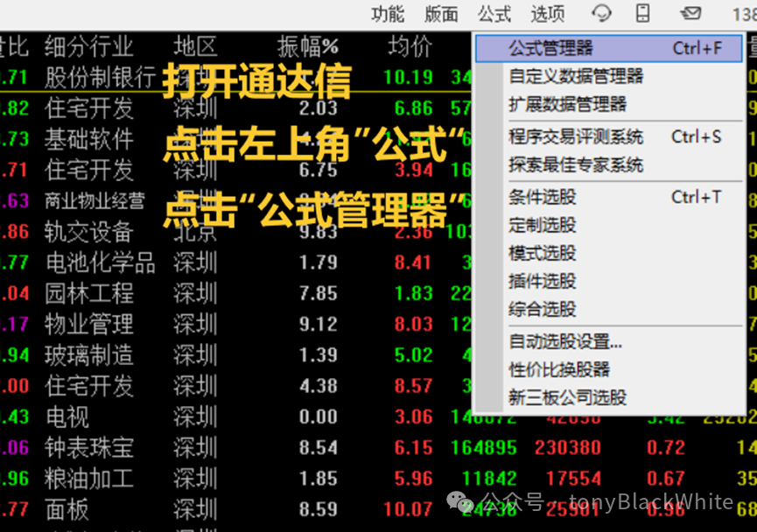Image resolution: width=757 pixels, height=532 pixels.
Task: Open 新三板公司选股 menu entry
Action: 609,398
